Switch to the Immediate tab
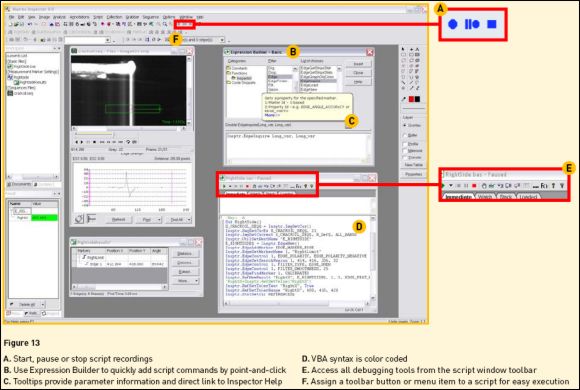 click(x=458, y=197)
